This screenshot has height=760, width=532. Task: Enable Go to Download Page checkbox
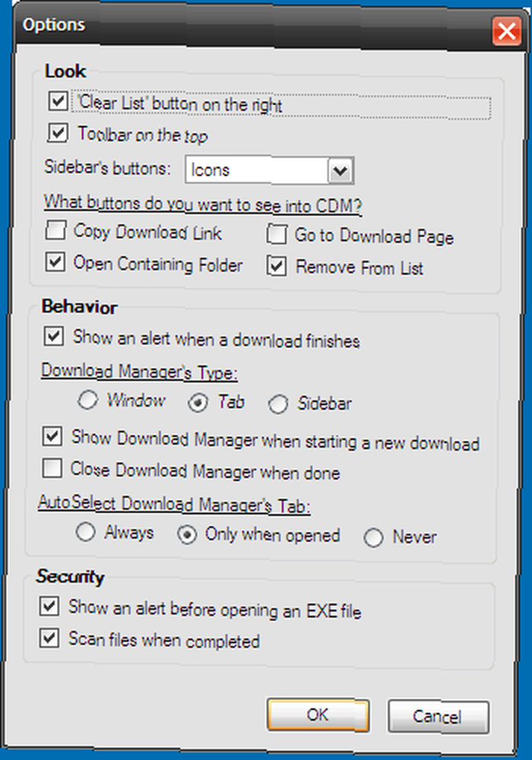tap(277, 235)
